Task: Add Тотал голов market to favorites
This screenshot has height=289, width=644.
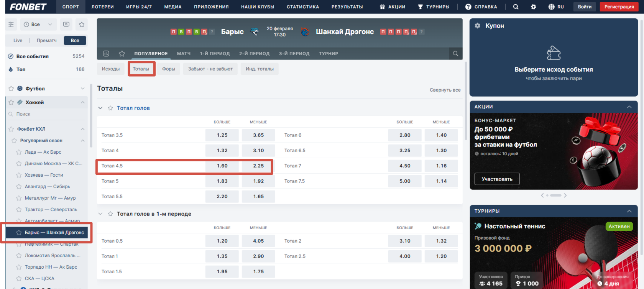Action: point(110,108)
